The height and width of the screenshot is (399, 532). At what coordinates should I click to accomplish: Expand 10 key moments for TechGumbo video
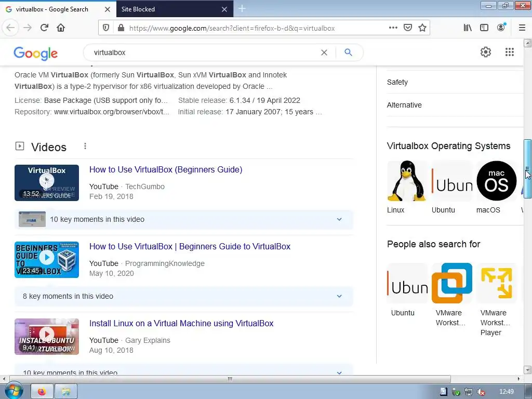(184, 220)
